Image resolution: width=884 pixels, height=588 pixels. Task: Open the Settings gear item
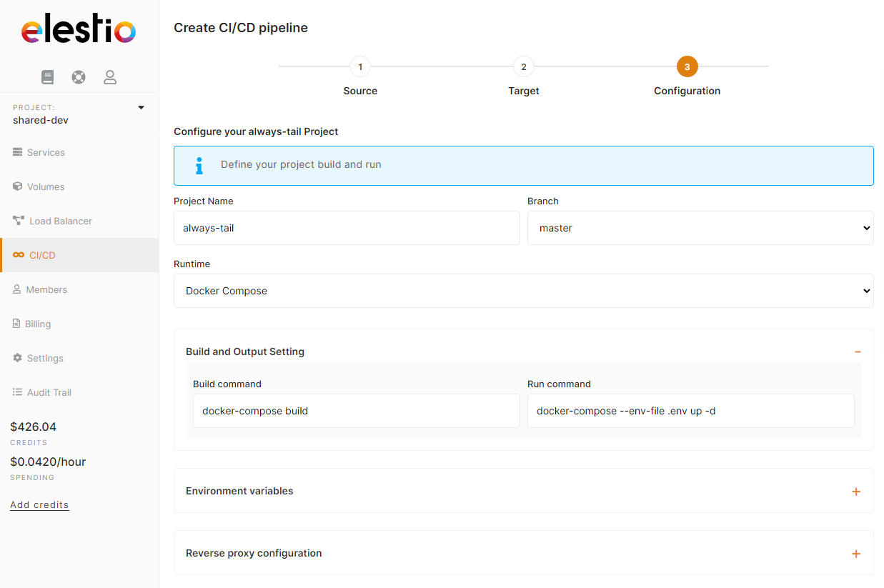[44, 358]
